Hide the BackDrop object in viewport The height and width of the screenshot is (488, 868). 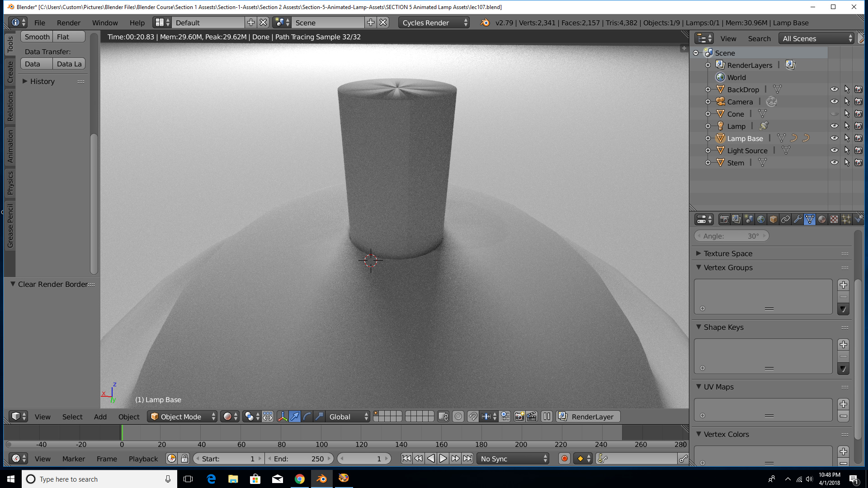pyautogui.click(x=834, y=89)
